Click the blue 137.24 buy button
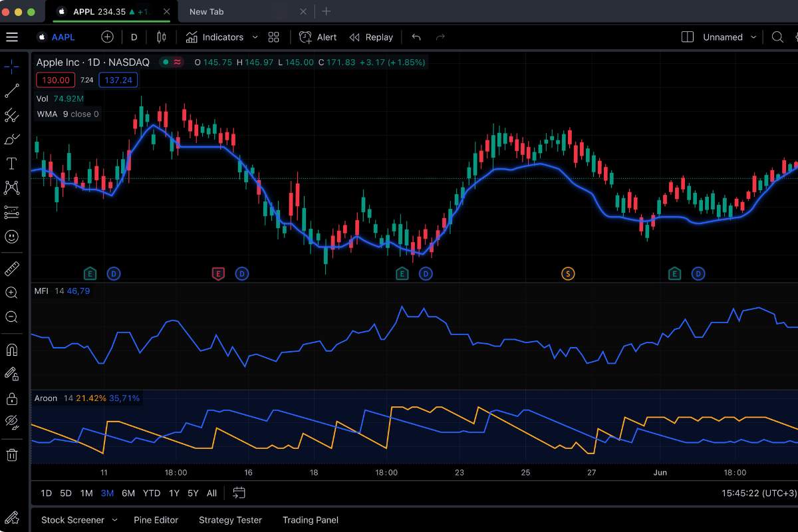Viewport: 798px width, 532px height. pos(118,80)
